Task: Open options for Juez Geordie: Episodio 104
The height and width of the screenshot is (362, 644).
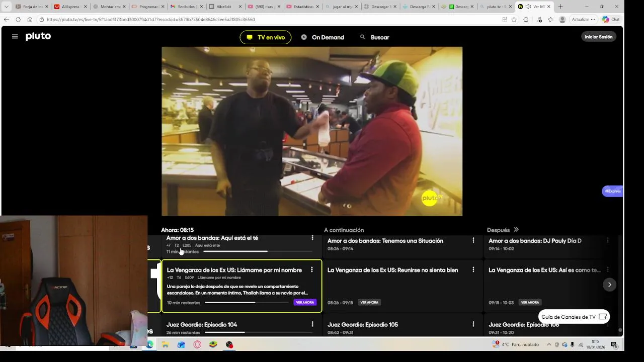Action: click(x=312, y=324)
